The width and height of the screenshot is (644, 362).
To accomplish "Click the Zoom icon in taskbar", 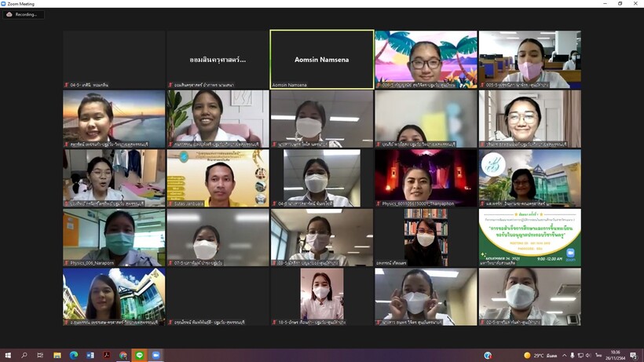I will coord(156,355).
